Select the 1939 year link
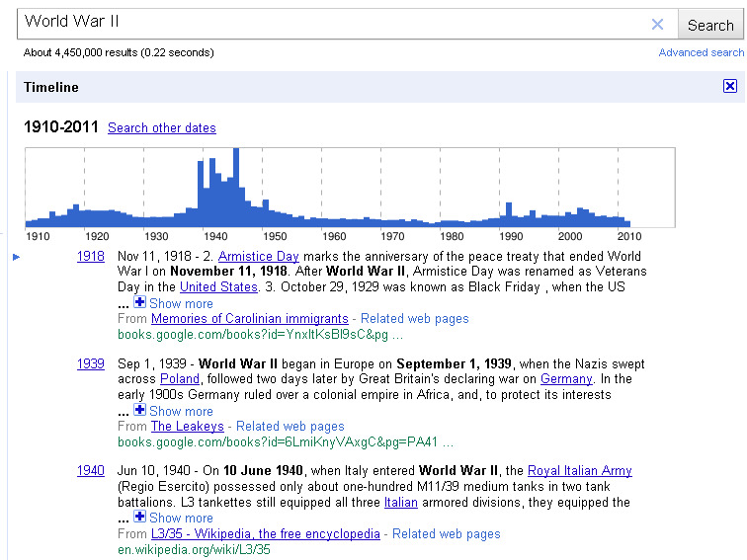Screen dimensions: 747x560 tap(90, 363)
